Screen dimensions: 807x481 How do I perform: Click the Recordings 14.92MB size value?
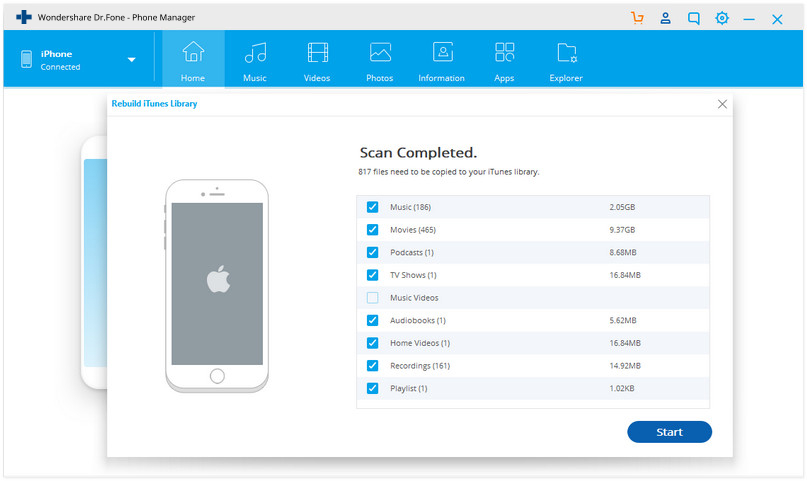[x=625, y=365]
